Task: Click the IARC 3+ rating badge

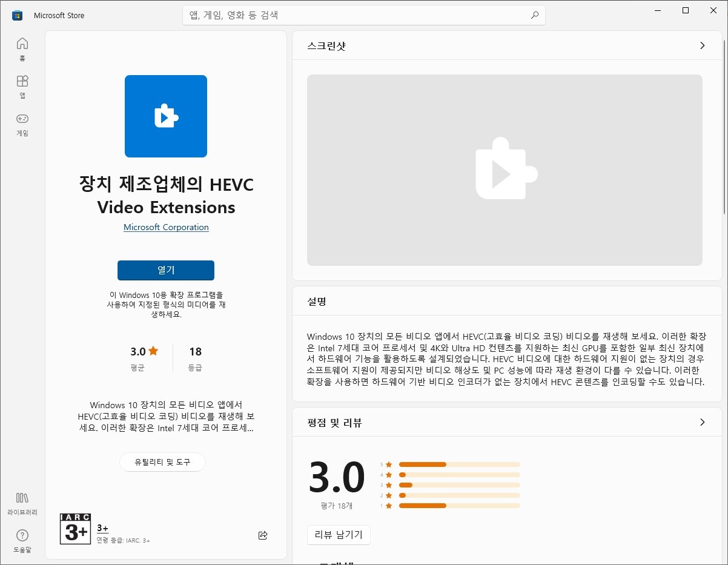Action: [75, 528]
